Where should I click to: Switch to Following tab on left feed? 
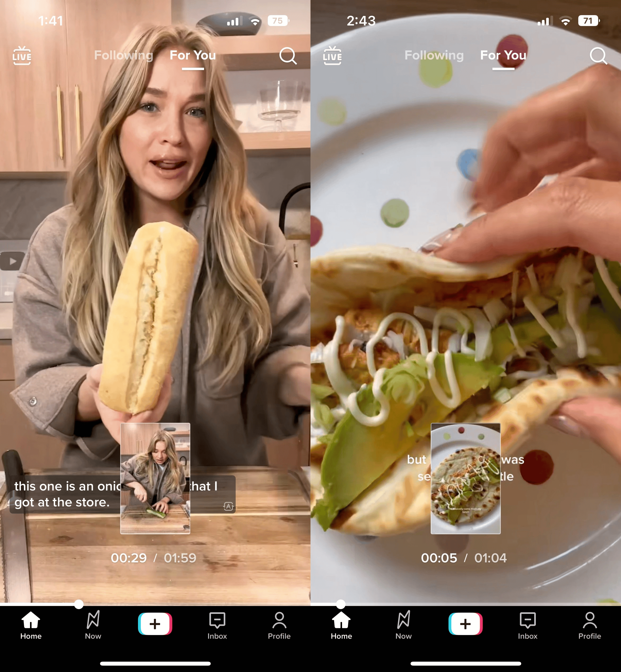coord(122,55)
